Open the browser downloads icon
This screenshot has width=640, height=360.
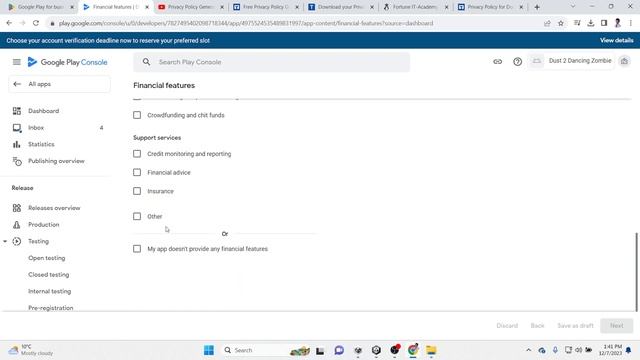[591, 23]
